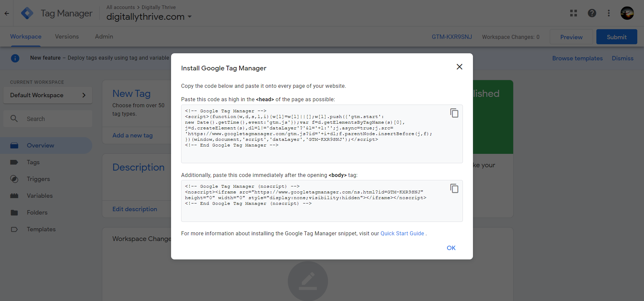
Task: Click the Edit description link
Action: (135, 209)
